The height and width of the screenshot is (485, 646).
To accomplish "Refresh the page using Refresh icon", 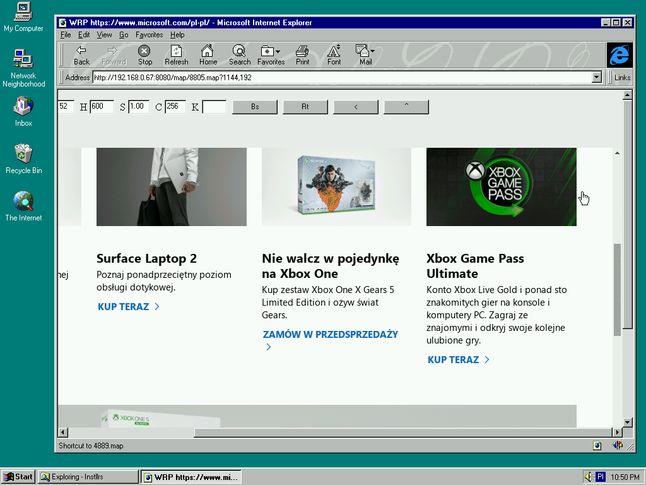I will (176, 55).
